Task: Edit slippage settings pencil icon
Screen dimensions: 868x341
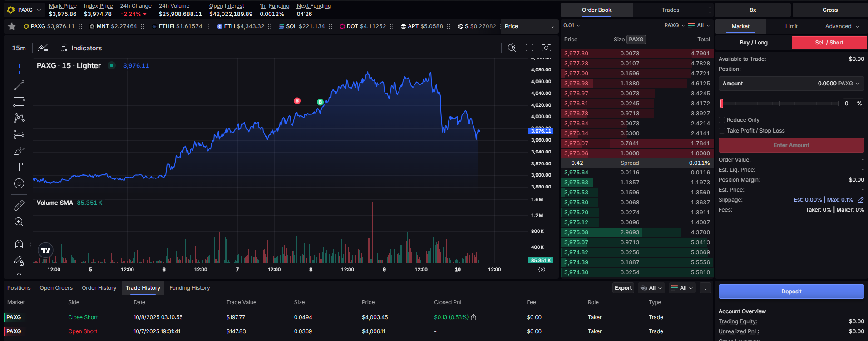Action: [x=861, y=200]
